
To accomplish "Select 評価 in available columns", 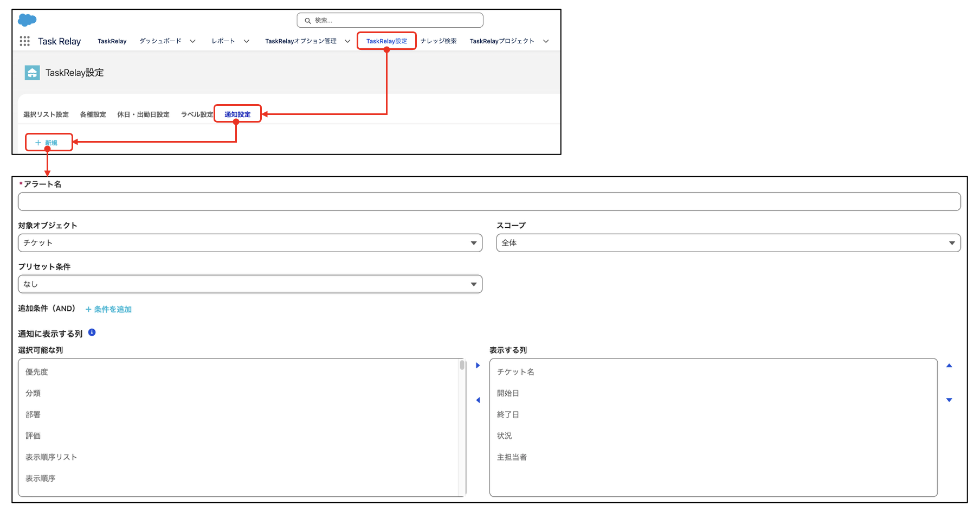I will click(x=33, y=436).
